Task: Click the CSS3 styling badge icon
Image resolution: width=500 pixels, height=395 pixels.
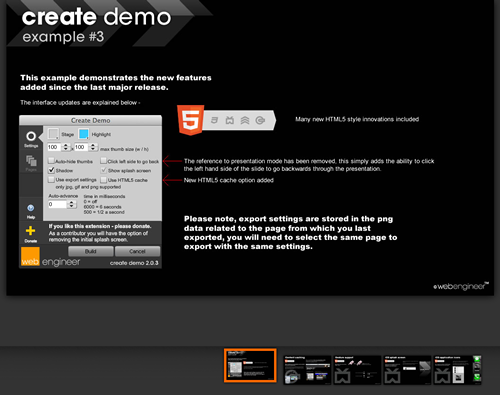Action: [x=215, y=120]
